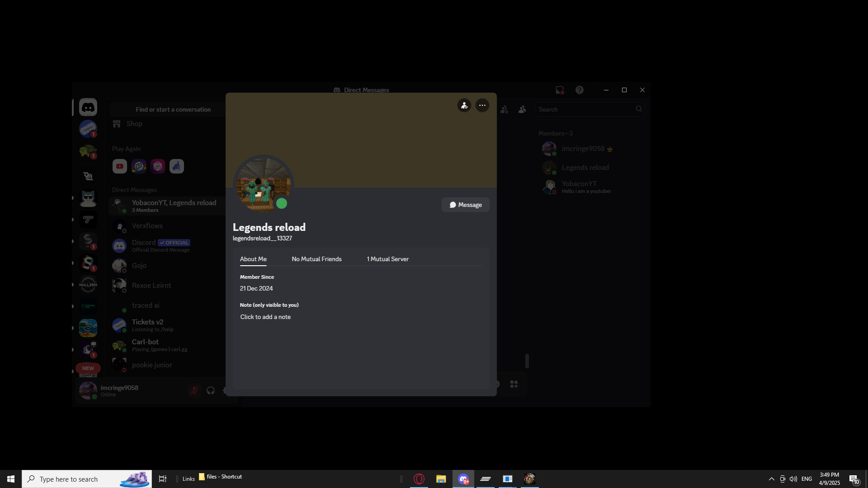Open the sunglasses cat server icon
The image size is (868, 488).
[88, 198]
